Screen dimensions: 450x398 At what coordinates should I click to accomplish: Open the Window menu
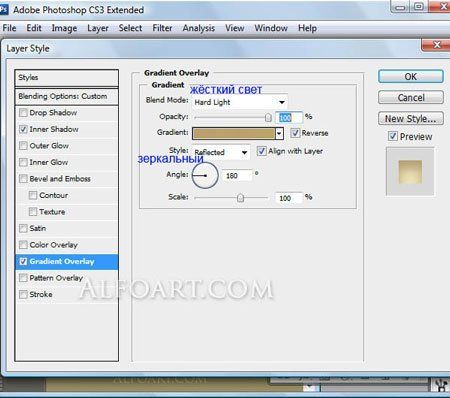point(271,28)
